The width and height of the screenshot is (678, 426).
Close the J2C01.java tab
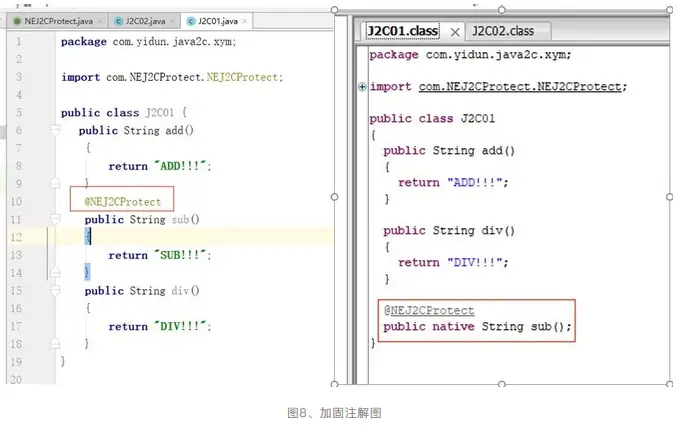click(x=245, y=21)
